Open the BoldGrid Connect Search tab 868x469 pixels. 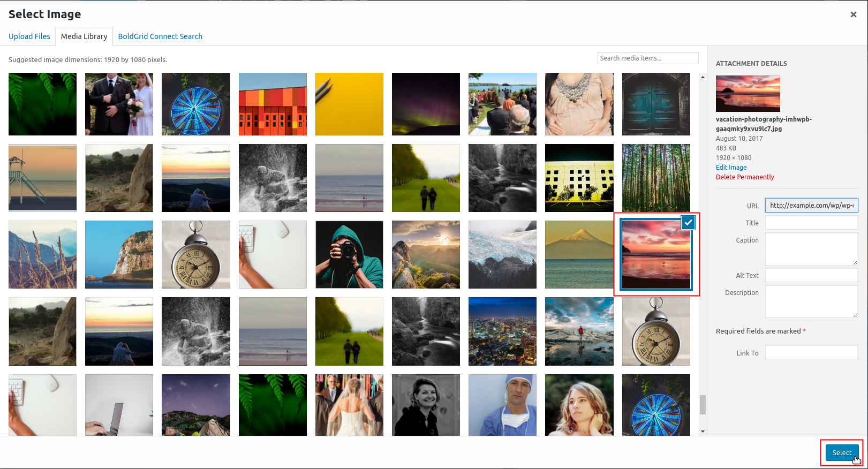[160, 36]
